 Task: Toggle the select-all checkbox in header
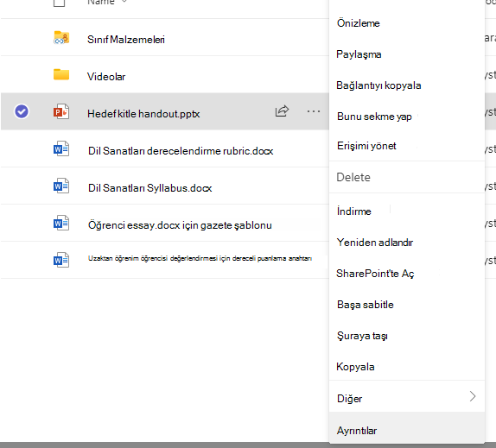click(59, 3)
